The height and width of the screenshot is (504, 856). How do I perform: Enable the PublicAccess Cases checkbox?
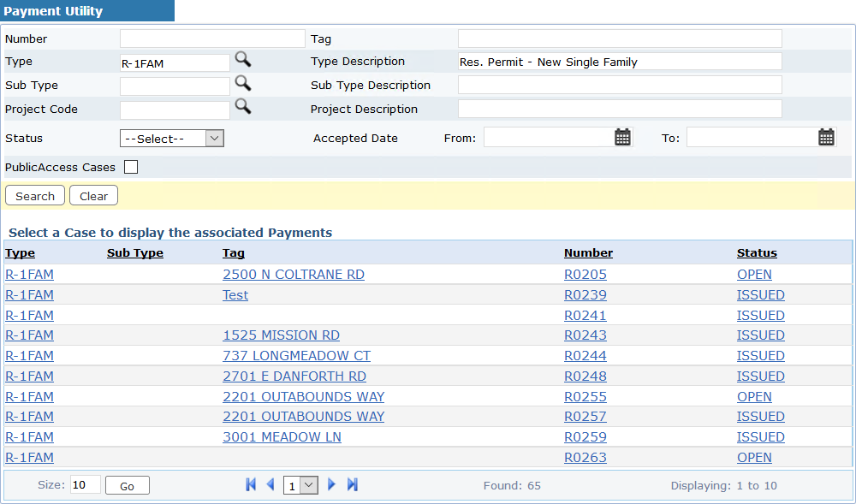[131, 167]
